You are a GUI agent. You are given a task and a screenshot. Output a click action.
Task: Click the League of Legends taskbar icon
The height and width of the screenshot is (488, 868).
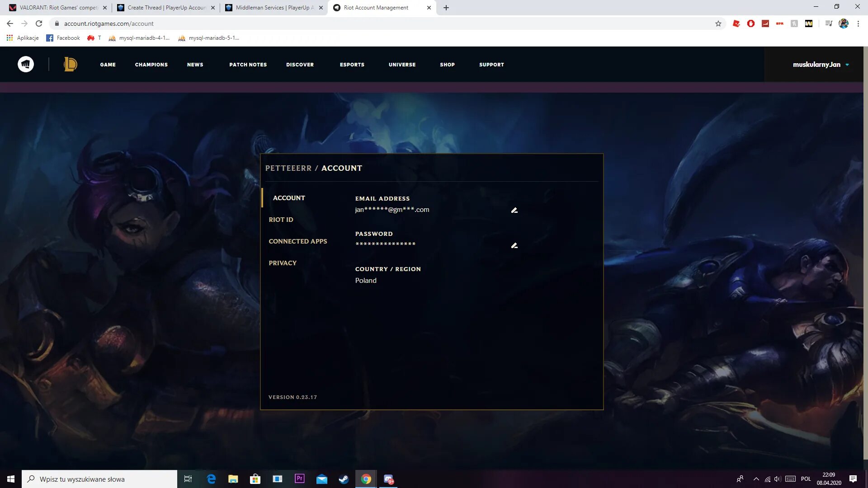(71, 64)
